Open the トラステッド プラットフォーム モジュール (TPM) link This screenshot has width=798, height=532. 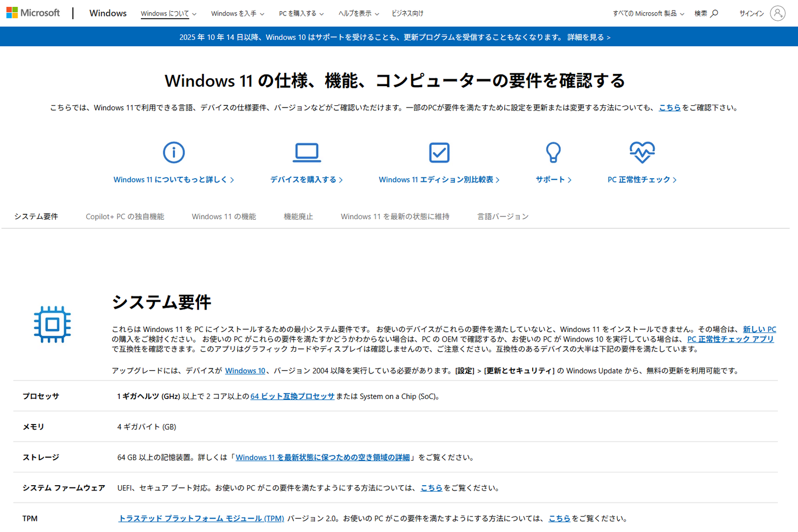(201, 518)
